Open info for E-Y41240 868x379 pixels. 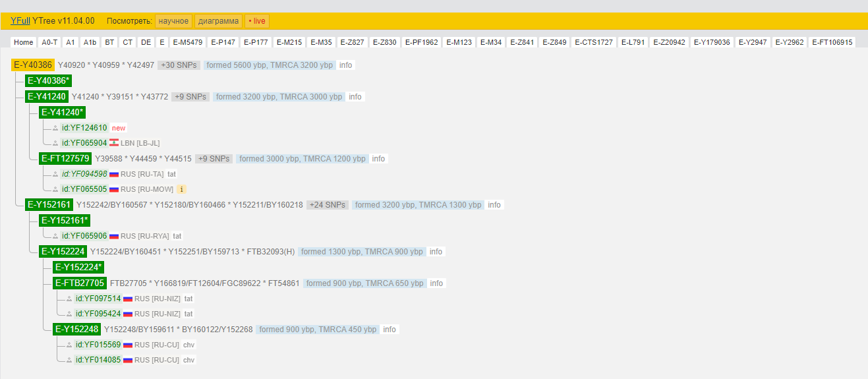click(355, 97)
